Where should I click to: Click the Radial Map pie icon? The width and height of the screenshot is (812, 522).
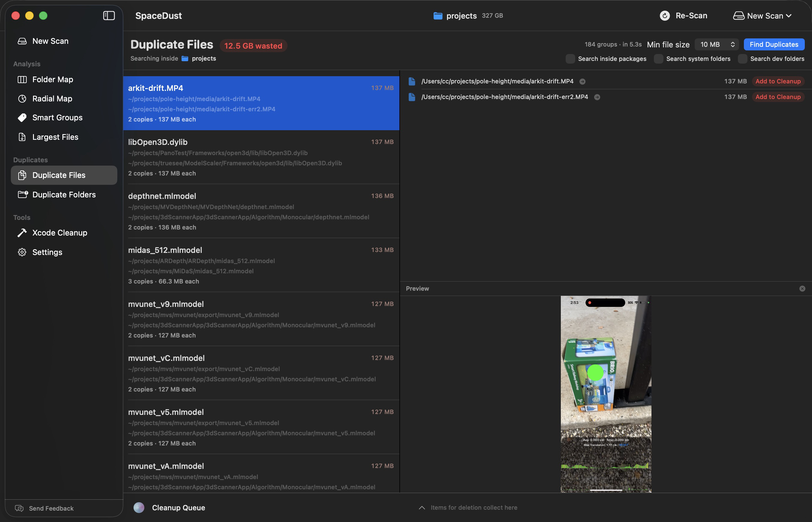(x=22, y=99)
